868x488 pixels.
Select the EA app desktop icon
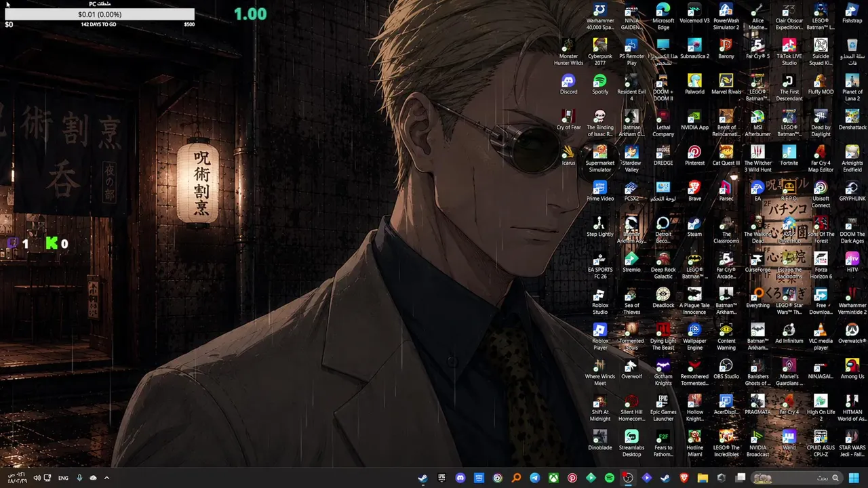pyautogui.click(x=757, y=190)
